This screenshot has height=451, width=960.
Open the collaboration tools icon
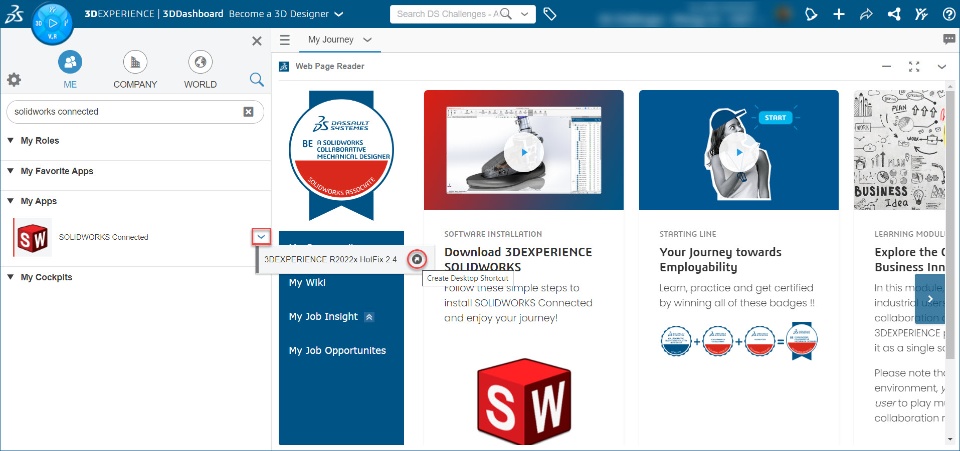point(921,14)
